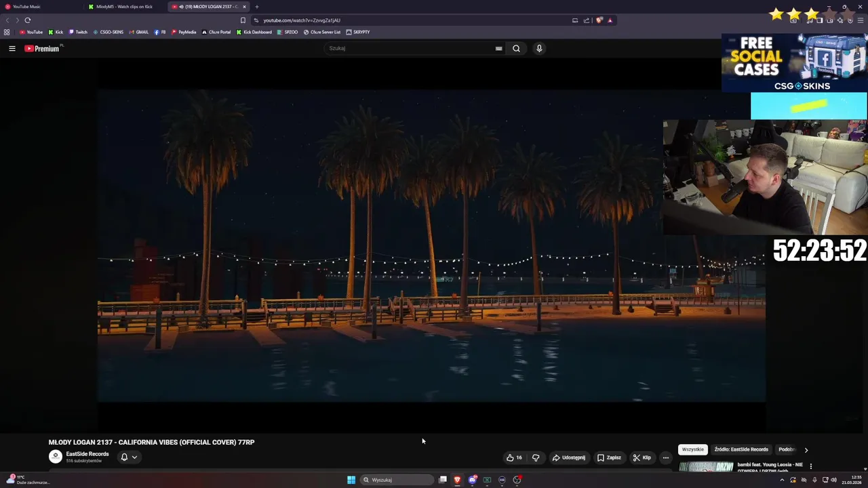
Task: Open the on-screen keyboard icon in search
Action: [498, 48]
